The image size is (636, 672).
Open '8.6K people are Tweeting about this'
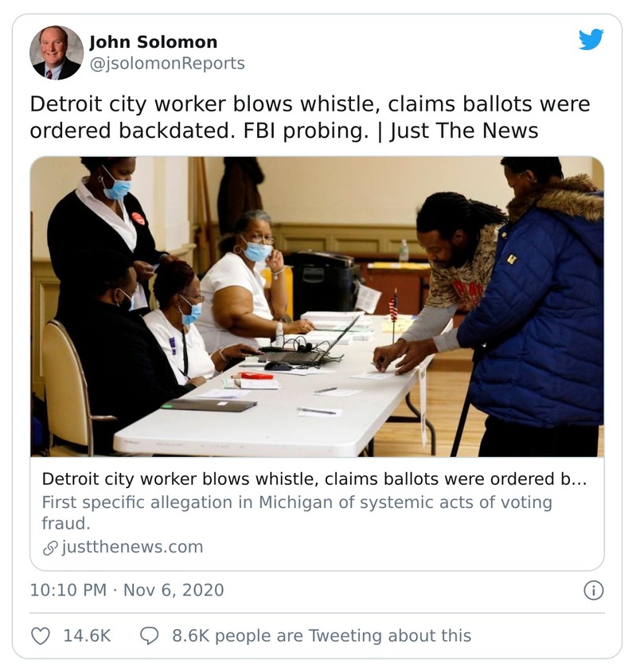322,635
